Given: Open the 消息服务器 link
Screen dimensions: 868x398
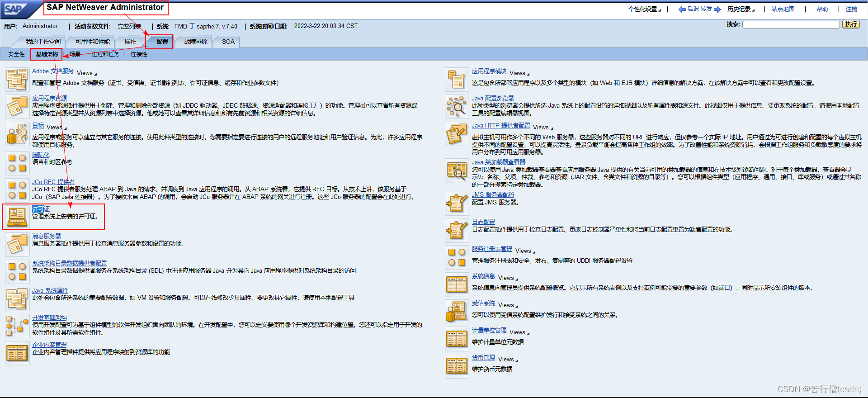Looking at the screenshot, I should [47, 236].
